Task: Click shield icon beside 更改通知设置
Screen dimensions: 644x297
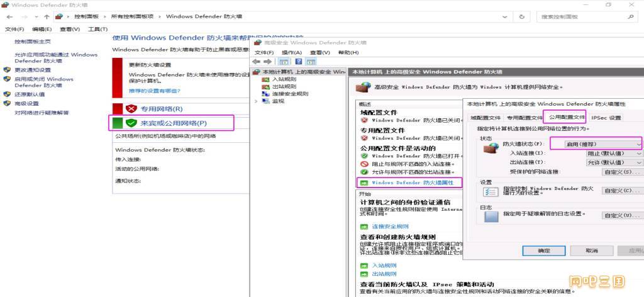Action: pyautogui.click(x=7, y=70)
